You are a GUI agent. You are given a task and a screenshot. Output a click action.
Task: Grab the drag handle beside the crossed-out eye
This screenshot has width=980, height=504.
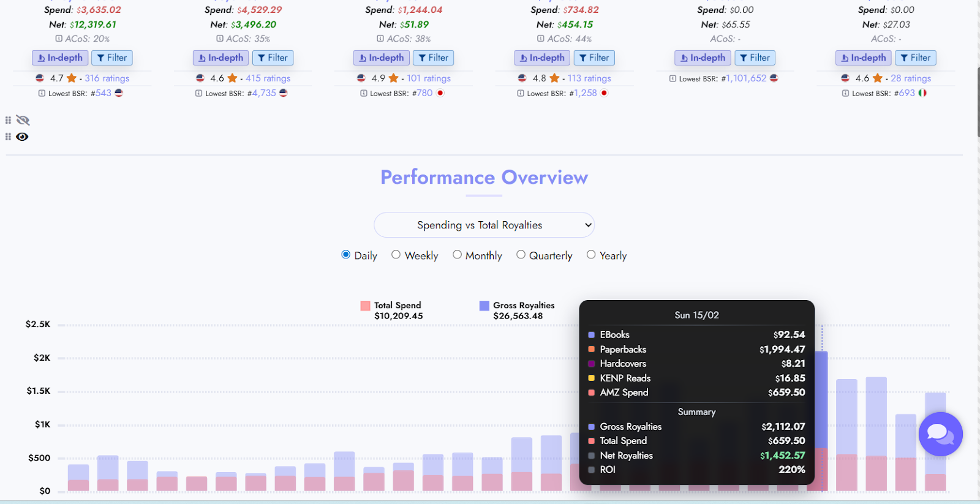[8, 120]
